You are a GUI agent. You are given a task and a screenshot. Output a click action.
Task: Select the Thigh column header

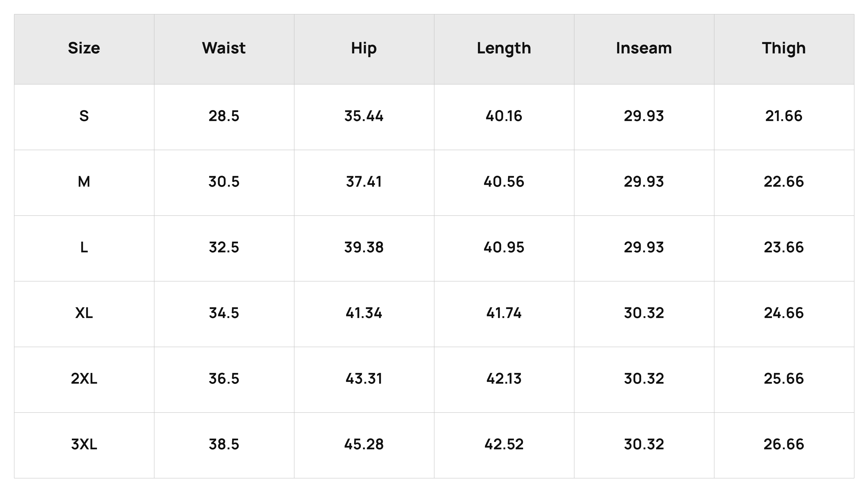[x=784, y=49]
